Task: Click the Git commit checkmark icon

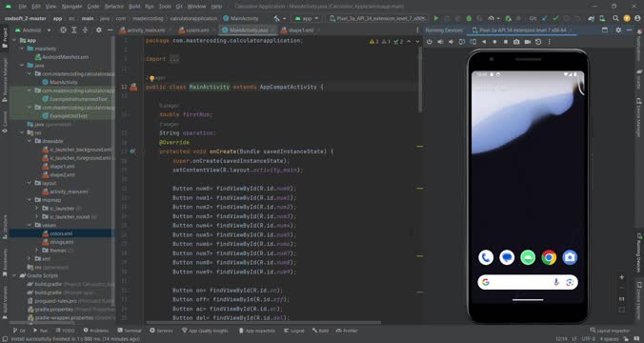Action: [x=555, y=18]
